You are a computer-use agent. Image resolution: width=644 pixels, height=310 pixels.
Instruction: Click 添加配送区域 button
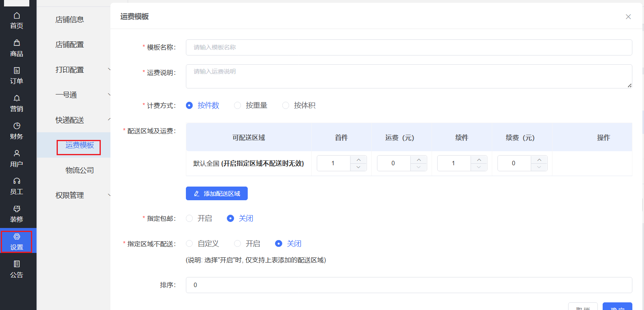[x=217, y=193]
